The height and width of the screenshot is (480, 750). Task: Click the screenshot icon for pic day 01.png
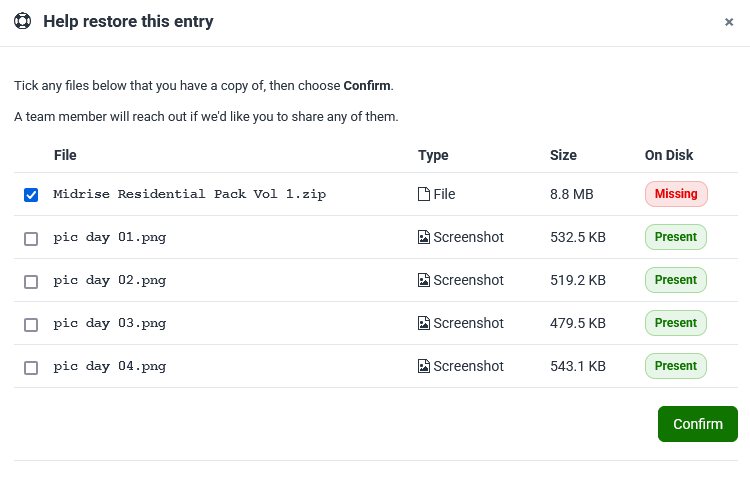[x=424, y=237]
